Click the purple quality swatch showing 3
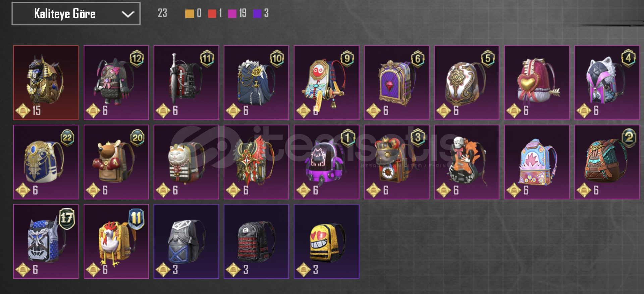This screenshot has width=644, height=294. click(x=257, y=13)
